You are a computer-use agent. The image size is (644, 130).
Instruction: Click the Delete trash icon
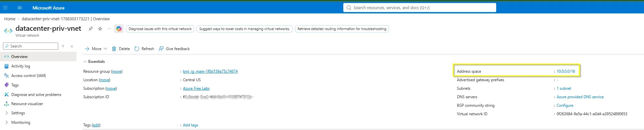click(114, 49)
